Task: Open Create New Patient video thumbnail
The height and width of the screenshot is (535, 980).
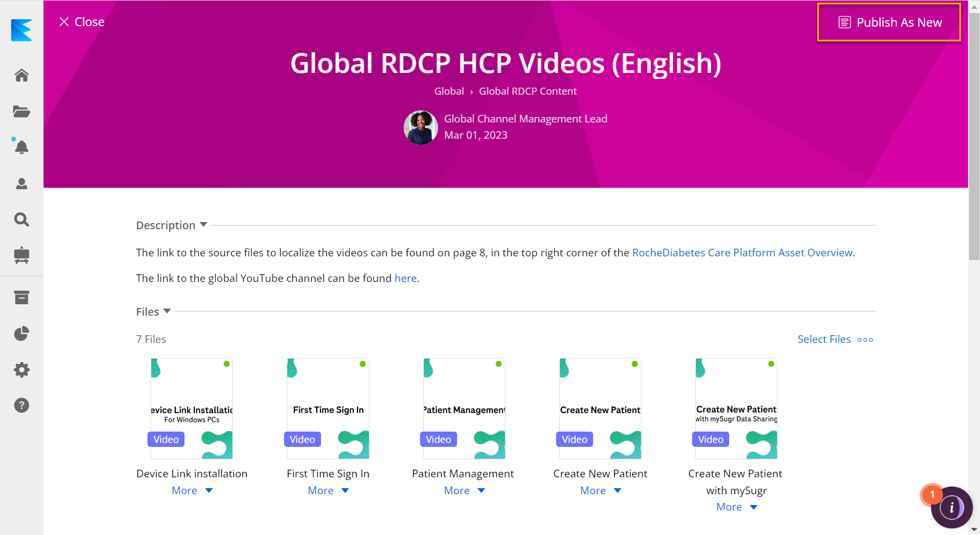Action: [600, 409]
